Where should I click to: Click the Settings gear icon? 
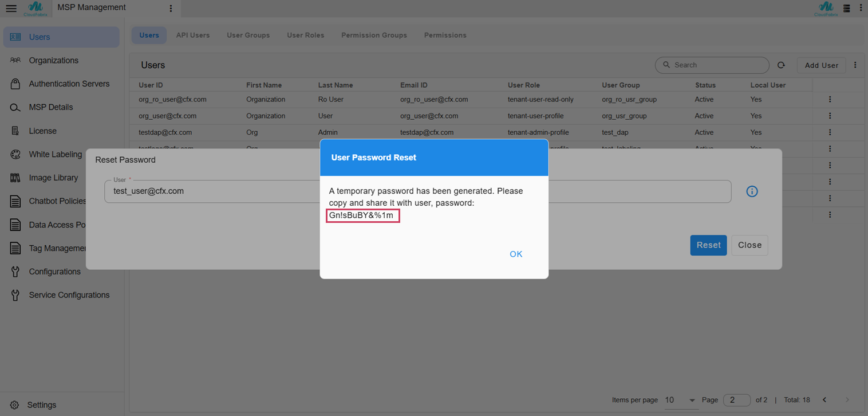[14, 405]
